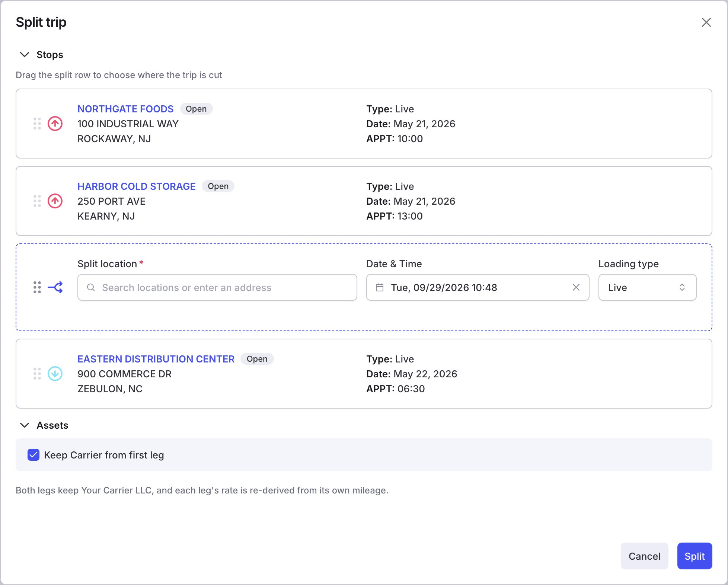Click the pickup arrow icon for Northgate Foods
728x585 pixels.
click(x=55, y=124)
